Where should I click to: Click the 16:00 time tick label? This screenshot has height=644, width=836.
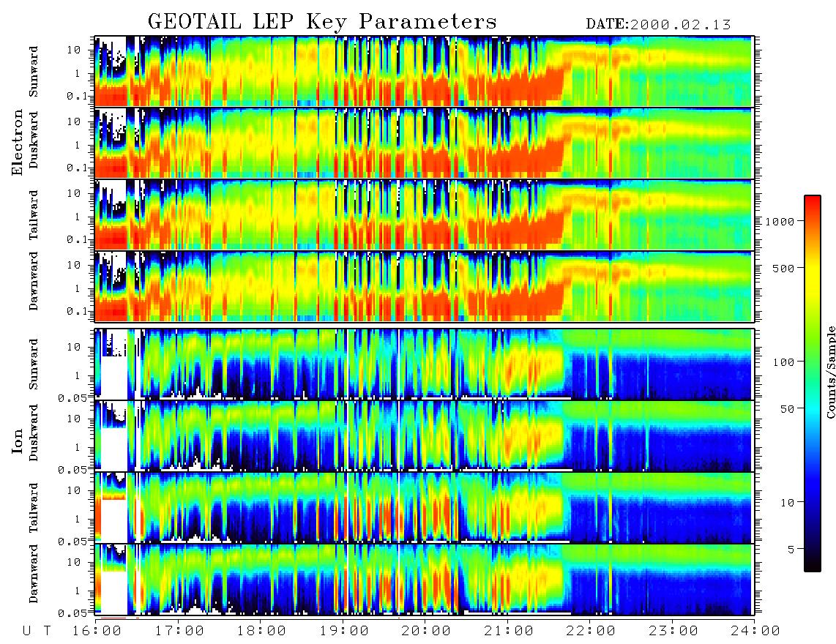click(x=97, y=632)
